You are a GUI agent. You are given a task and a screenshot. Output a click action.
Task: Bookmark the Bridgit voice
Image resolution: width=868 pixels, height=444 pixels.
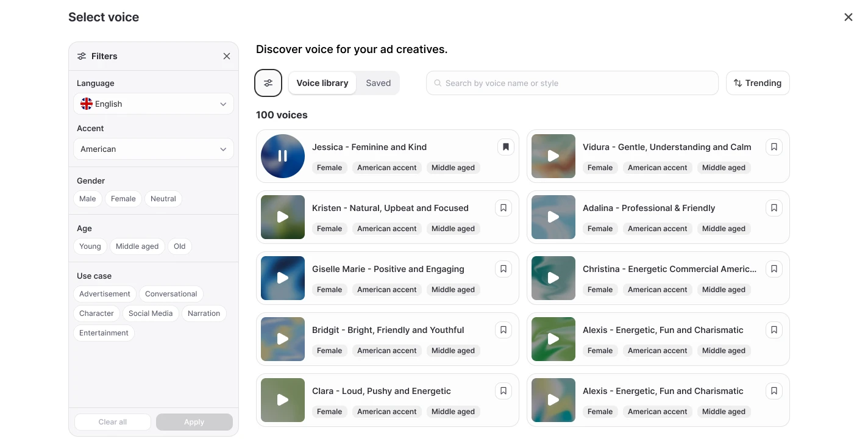503,330
